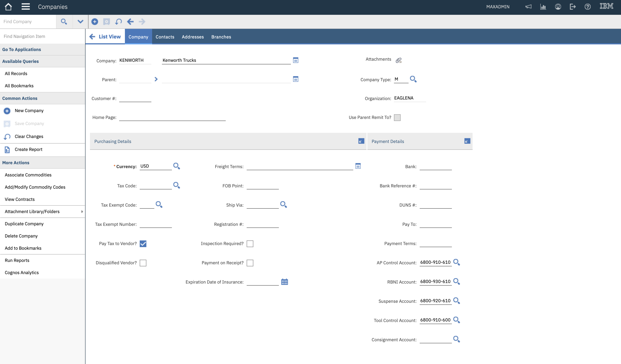Expand the search options dropdown chevron
621x364 pixels.
point(80,22)
